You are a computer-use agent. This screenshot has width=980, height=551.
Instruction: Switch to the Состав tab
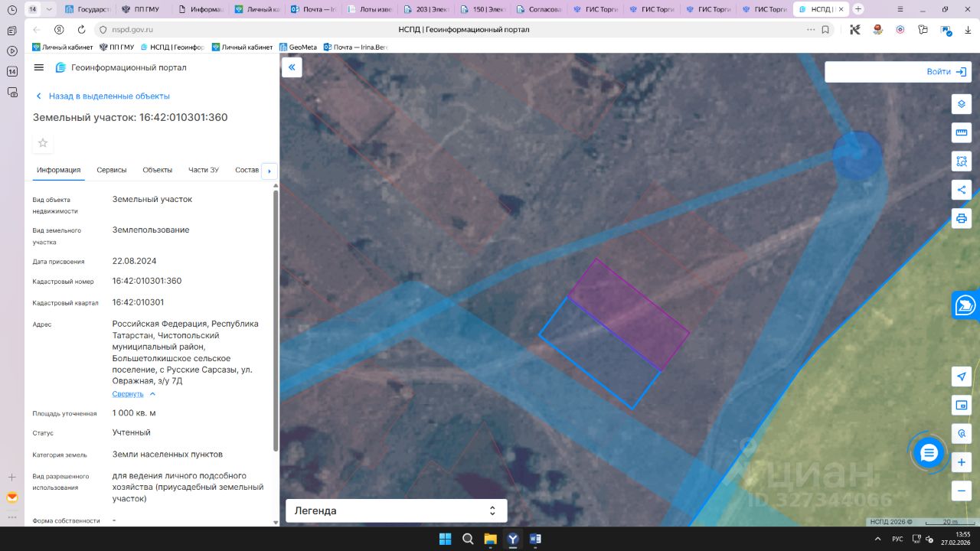pos(247,170)
